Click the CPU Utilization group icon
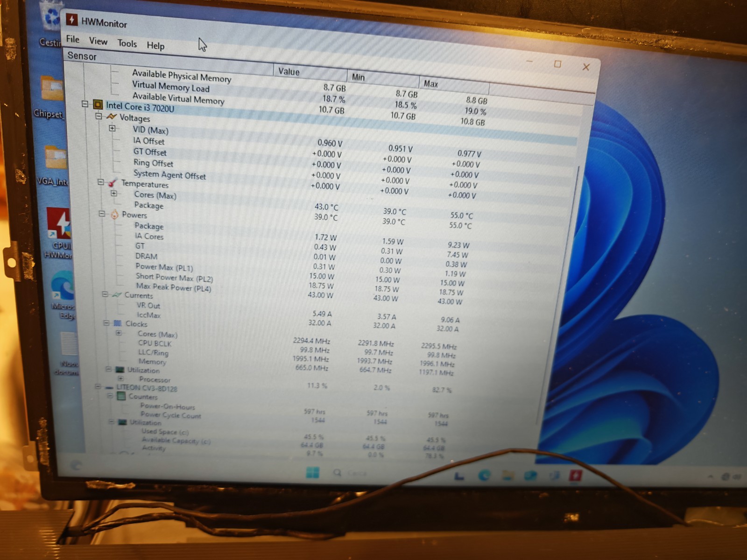Screen dimensions: 747x560 tap(120, 370)
